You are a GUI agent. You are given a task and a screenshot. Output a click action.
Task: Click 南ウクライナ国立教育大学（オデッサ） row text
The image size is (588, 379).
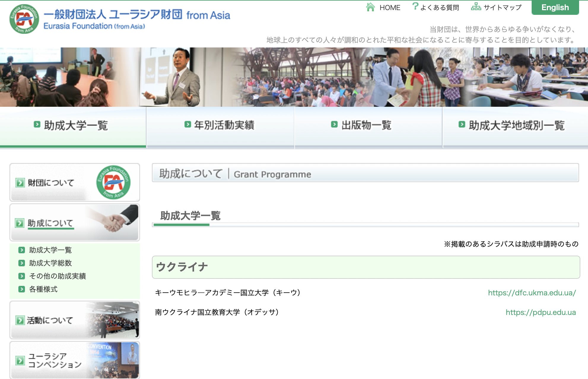coord(217,312)
